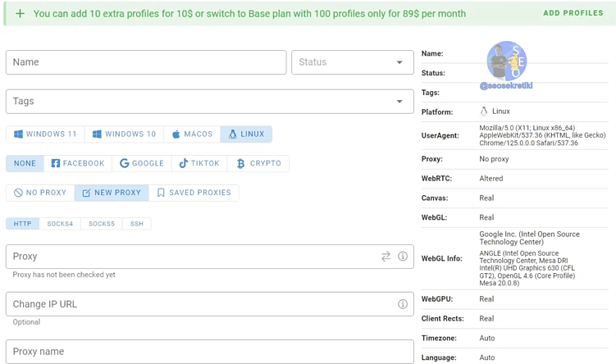Click the ADD PROFILES button
This screenshot has width=616, height=364.
tap(573, 13)
